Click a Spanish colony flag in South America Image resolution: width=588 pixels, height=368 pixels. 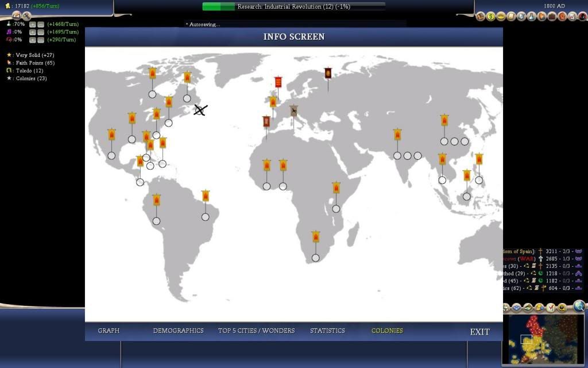tap(156, 200)
